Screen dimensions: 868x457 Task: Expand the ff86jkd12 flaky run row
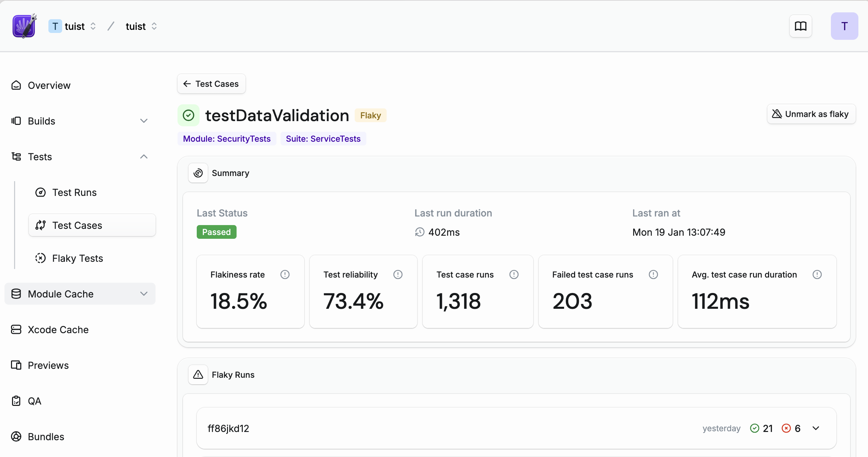point(816,428)
